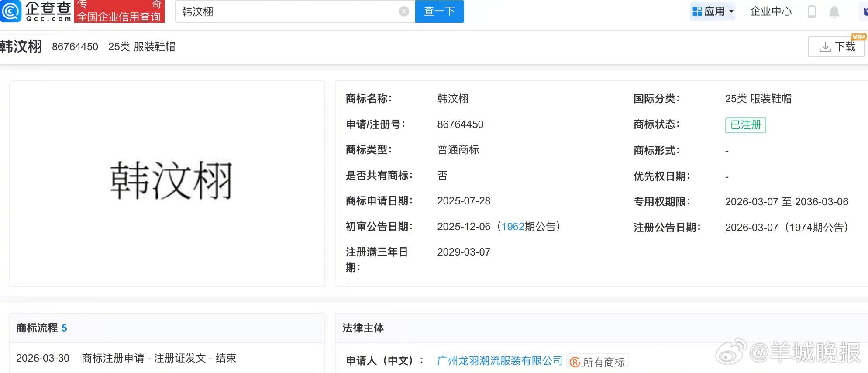The width and height of the screenshot is (868, 373).
Task: Select the 法律主体 section header
Action: coord(363,328)
